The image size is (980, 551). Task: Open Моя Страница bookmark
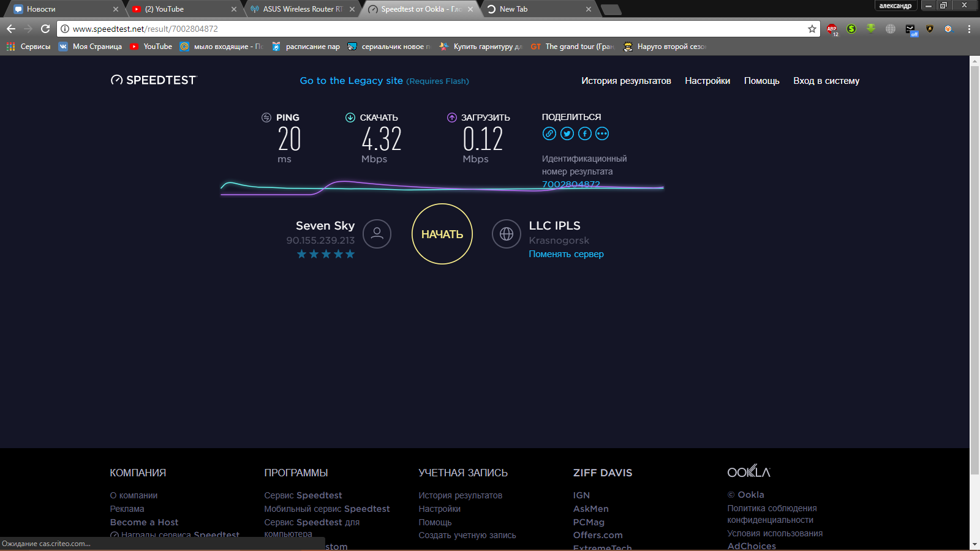tap(90, 47)
